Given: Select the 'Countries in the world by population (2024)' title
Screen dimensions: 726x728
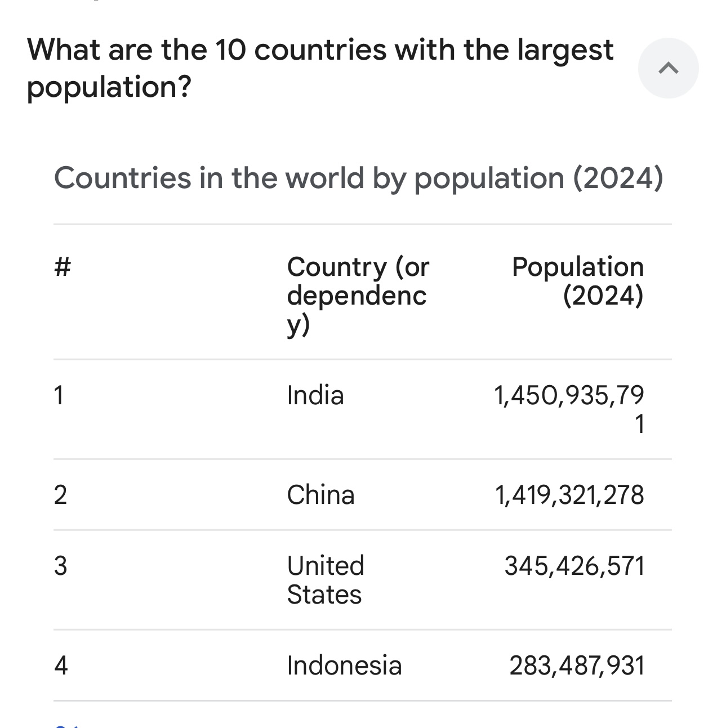Looking at the screenshot, I should pyautogui.click(x=358, y=178).
